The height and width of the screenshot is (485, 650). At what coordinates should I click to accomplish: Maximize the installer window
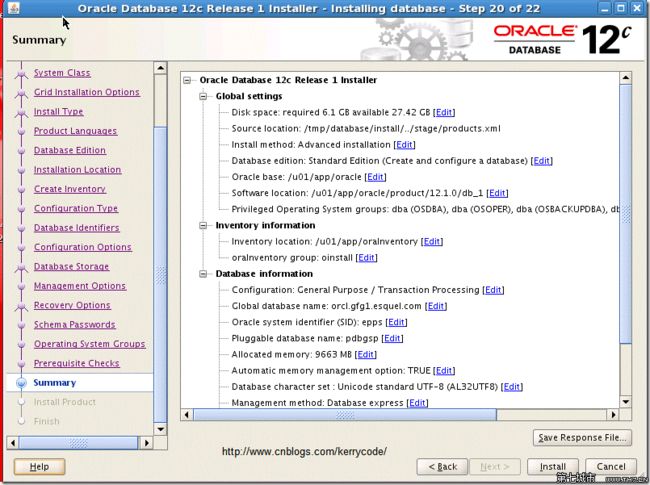click(x=621, y=8)
